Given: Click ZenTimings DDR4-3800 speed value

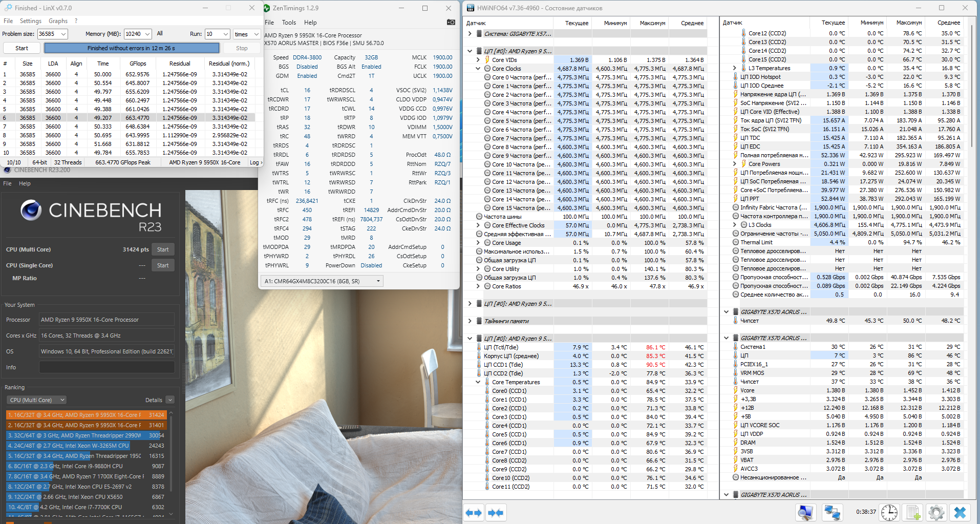Looking at the screenshot, I should pyautogui.click(x=307, y=57).
